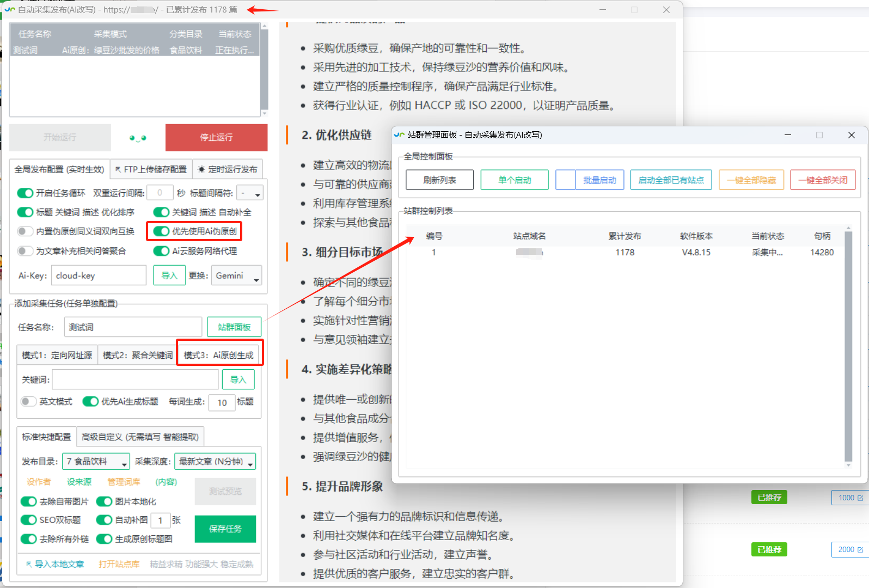The image size is (869, 588).
Task: Focus the 自动补图 number field
Action: 161,520
